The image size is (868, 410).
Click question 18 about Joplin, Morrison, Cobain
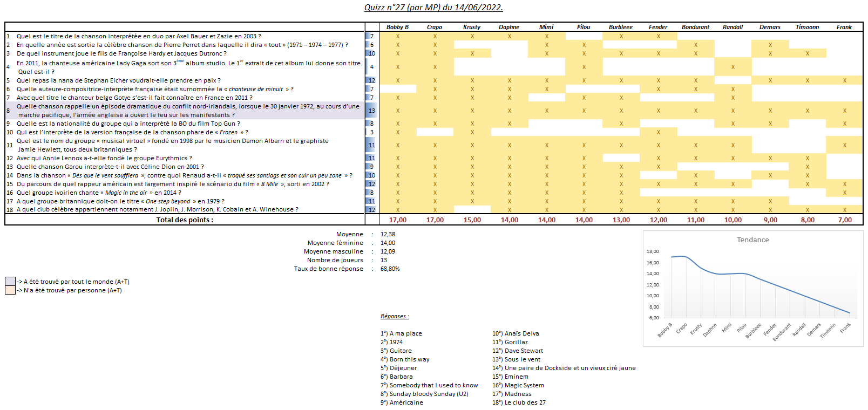[157, 209]
